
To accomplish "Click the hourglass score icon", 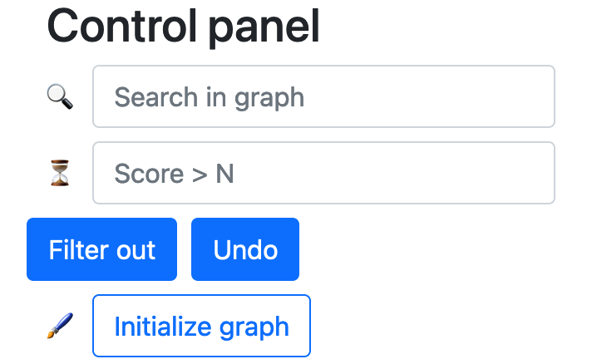I will point(60,173).
